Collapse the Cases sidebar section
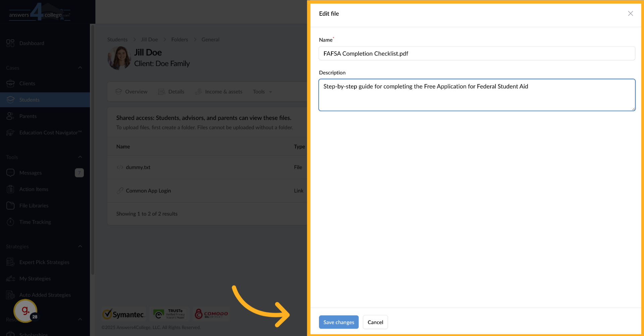This screenshot has height=336, width=644. 80,68
